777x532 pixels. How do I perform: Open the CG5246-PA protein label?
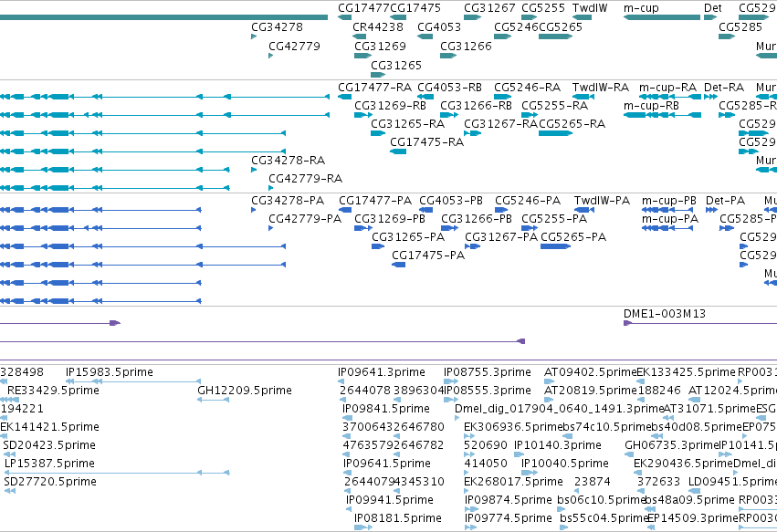528,201
